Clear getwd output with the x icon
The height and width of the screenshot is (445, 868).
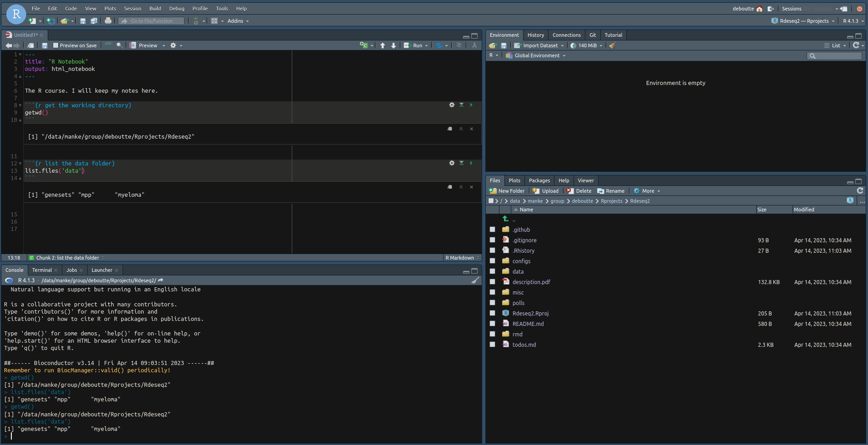click(471, 129)
